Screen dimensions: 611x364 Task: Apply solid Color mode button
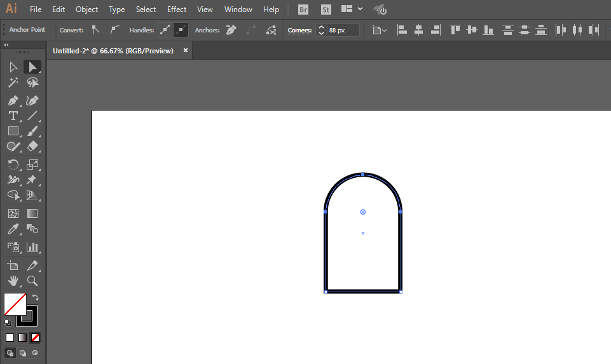coord(10,337)
